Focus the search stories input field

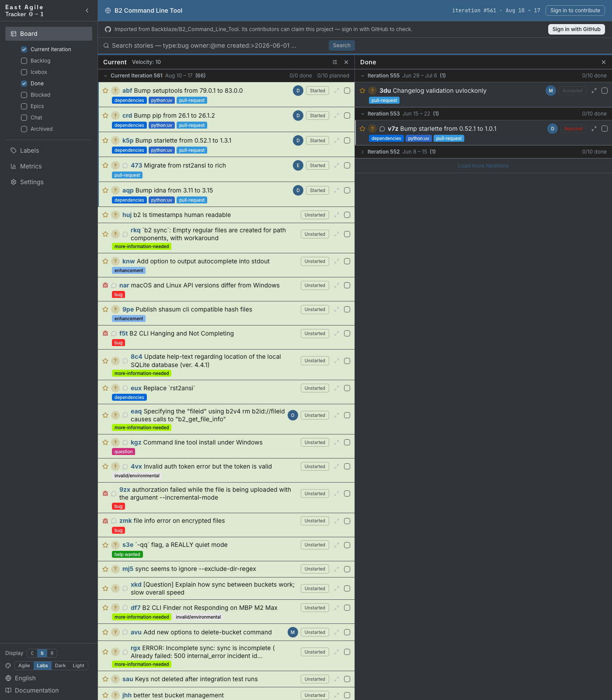(x=214, y=45)
